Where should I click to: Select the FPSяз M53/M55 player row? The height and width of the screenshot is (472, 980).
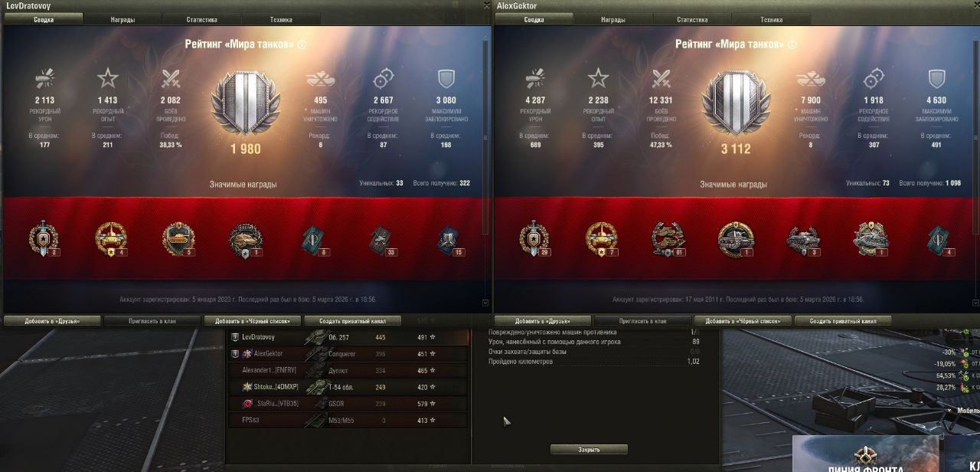tap(348, 421)
